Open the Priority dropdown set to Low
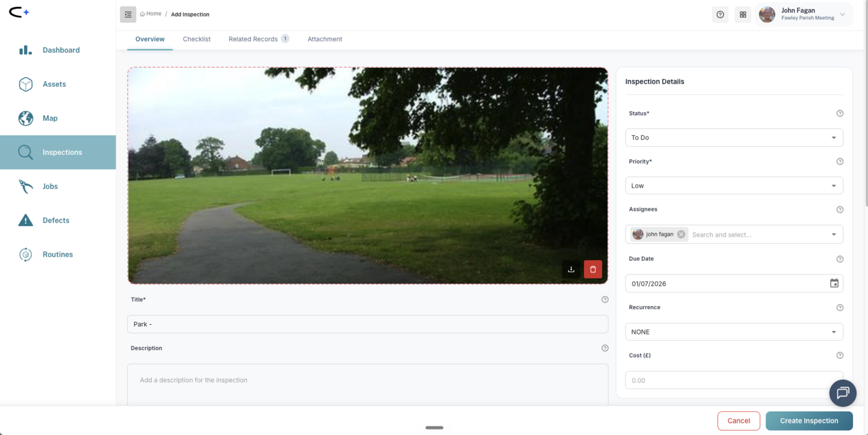Image resolution: width=868 pixels, height=435 pixels. (x=734, y=185)
